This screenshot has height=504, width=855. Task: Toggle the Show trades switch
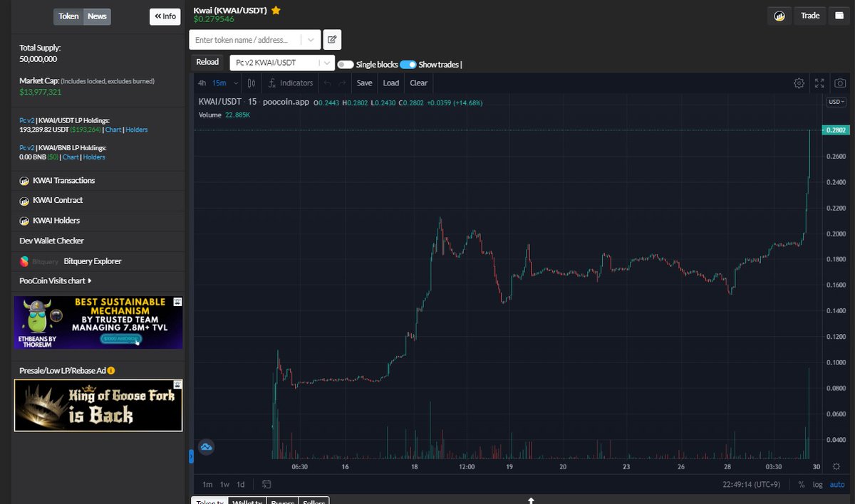pos(408,65)
